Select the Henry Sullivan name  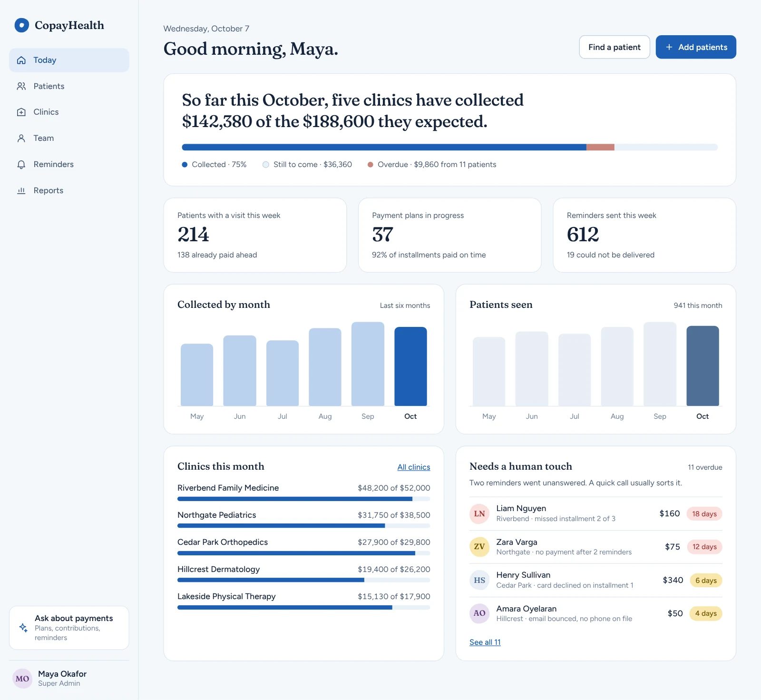(x=523, y=575)
